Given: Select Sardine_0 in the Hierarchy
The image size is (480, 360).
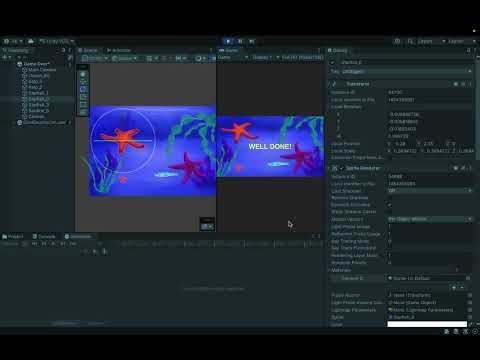Looking at the screenshot, I should pyautogui.click(x=35, y=110).
